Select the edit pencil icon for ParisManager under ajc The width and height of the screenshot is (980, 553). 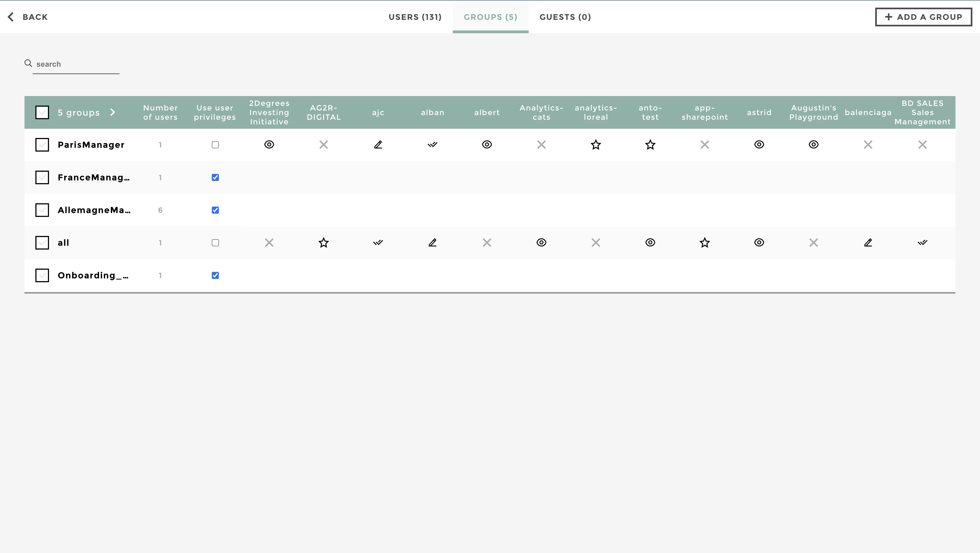(378, 145)
